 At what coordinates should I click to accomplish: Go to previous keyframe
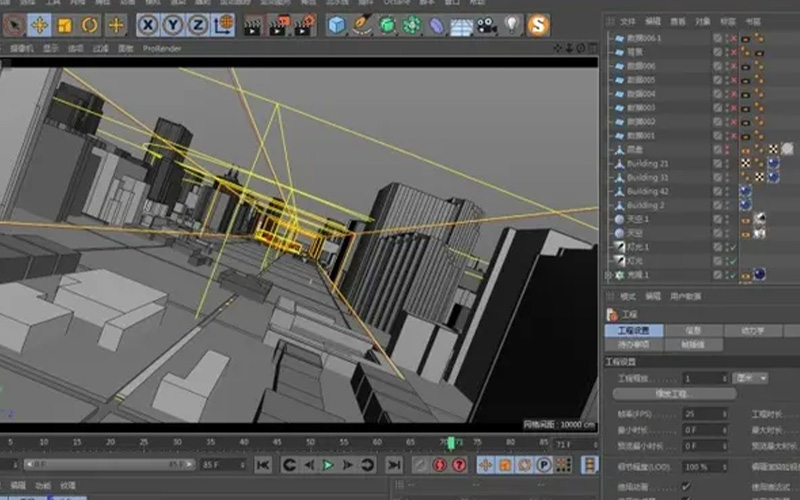tap(289, 465)
